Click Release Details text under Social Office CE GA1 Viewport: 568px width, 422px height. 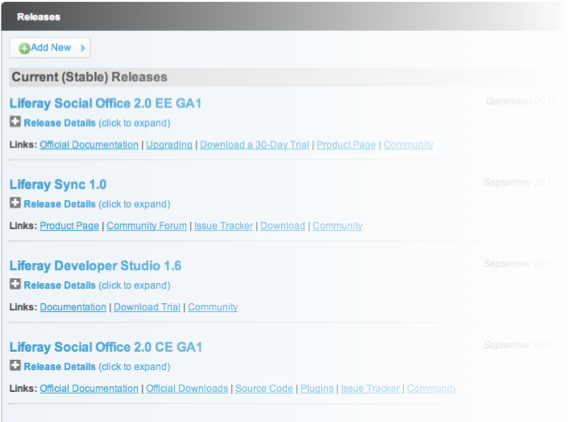tap(59, 367)
